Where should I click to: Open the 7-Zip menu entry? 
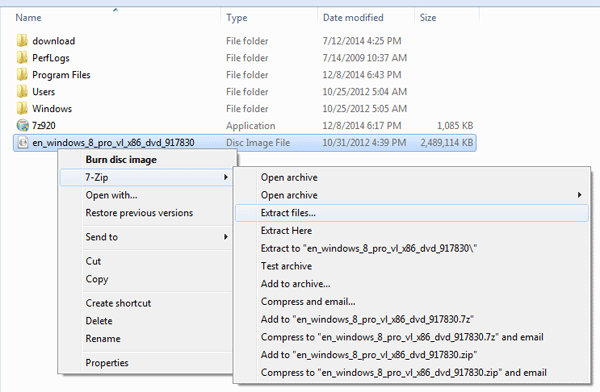click(x=146, y=177)
